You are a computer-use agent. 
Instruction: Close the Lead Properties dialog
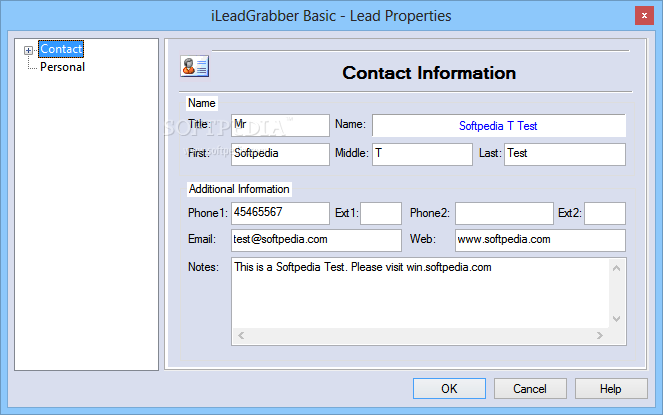[644, 16]
